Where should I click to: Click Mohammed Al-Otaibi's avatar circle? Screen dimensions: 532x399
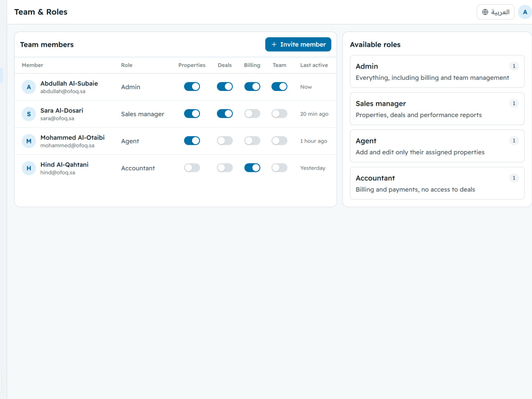click(x=29, y=141)
